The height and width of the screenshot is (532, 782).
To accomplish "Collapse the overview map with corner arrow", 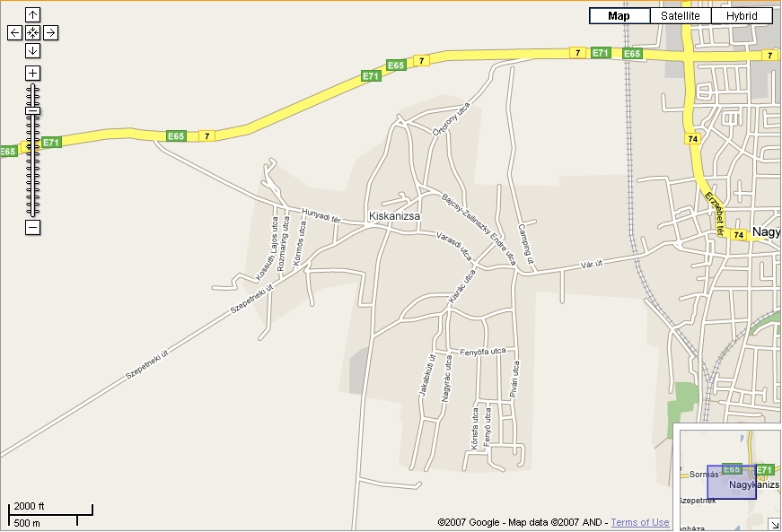I will [775, 525].
